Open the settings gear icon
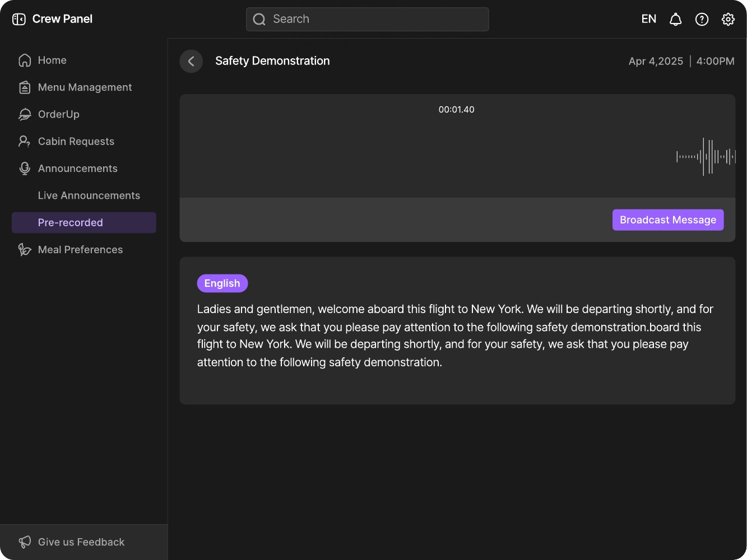The image size is (747, 560). click(728, 20)
